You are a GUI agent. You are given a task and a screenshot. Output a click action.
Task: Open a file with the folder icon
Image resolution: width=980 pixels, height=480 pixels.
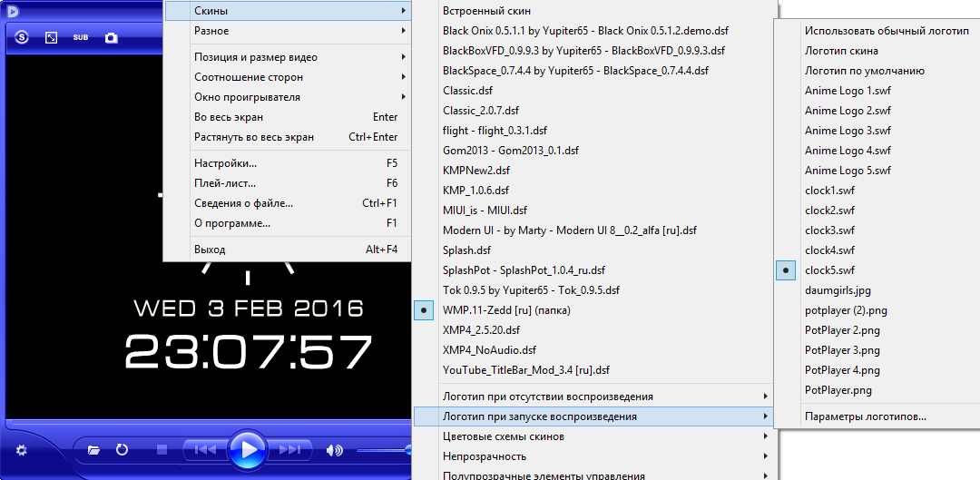coord(93,450)
